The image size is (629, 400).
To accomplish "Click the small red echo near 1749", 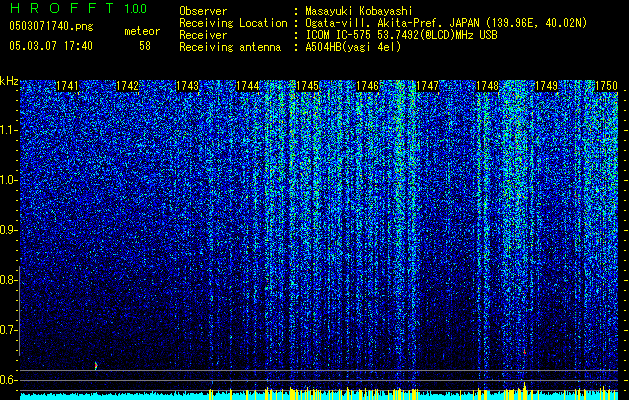I will 524,351.
